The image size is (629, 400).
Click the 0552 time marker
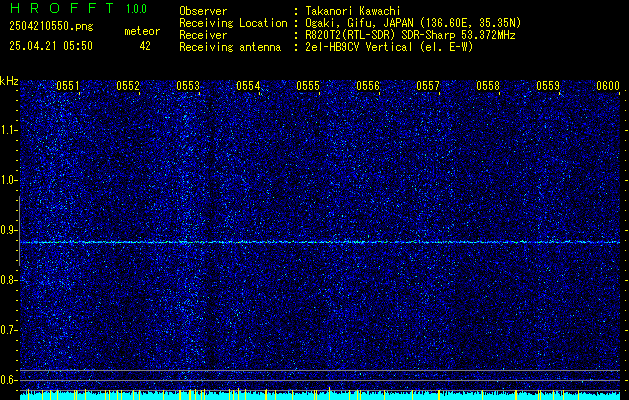tap(128, 86)
